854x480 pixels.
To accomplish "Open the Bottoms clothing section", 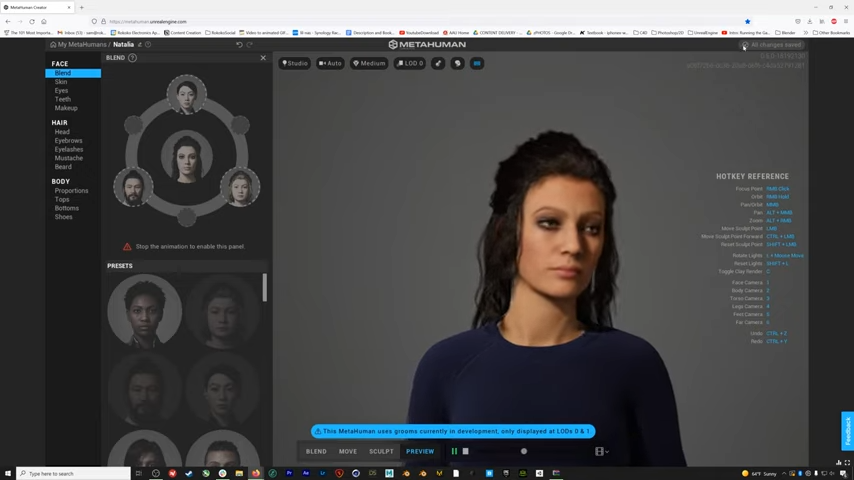I will 66,208.
